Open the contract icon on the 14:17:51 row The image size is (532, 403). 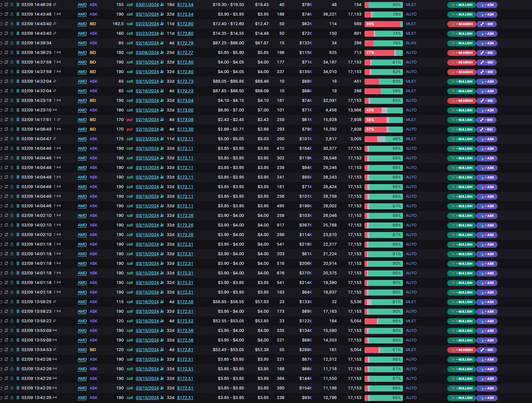click(x=18, y=120)
